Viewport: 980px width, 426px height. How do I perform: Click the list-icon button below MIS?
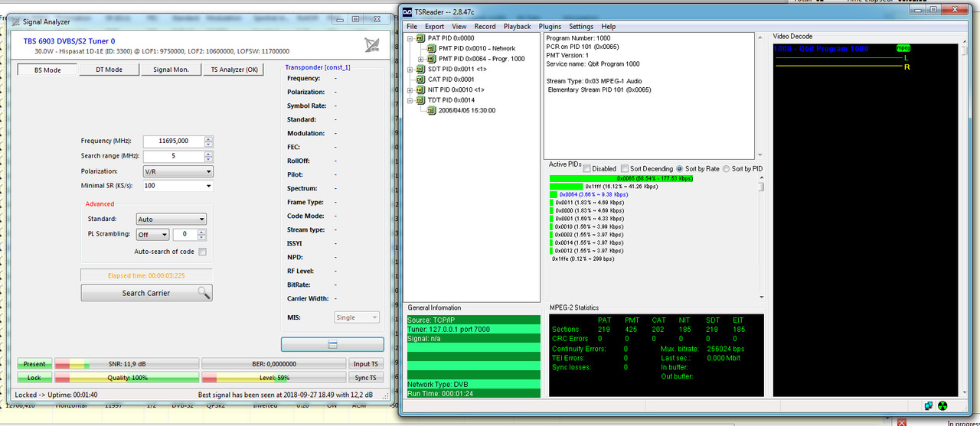click(x=332, y=345)
